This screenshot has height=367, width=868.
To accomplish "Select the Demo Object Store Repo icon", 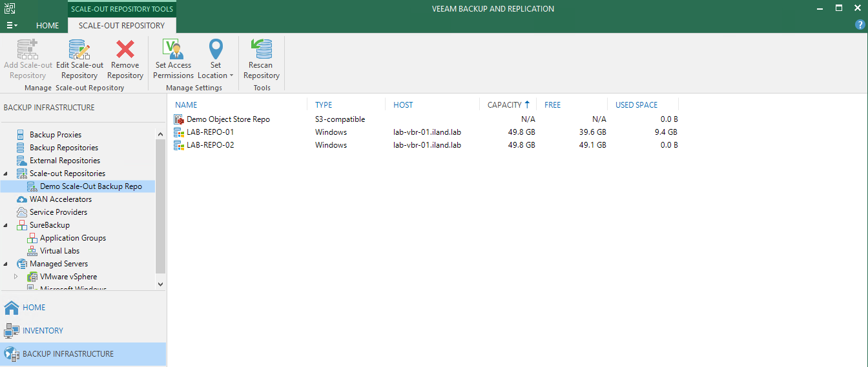I will 179,119.
